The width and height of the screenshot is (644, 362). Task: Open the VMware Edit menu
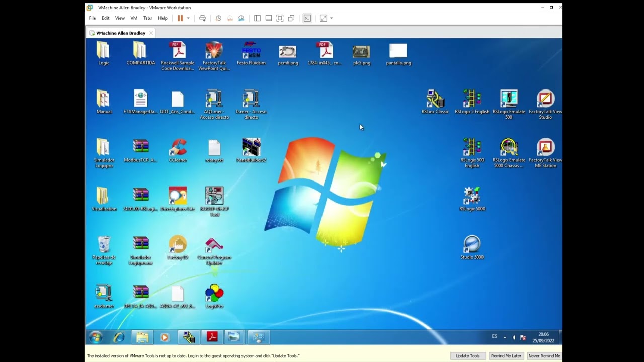point(105,18)
